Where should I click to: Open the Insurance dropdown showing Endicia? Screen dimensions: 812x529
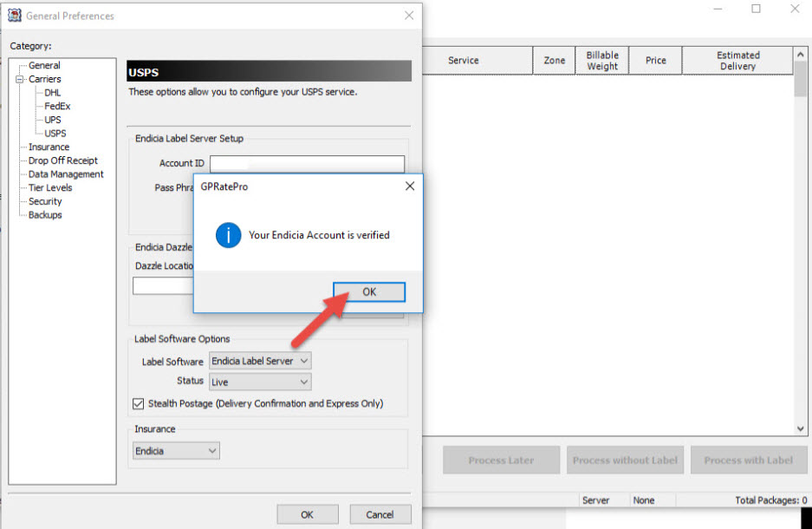coord(176,451)
